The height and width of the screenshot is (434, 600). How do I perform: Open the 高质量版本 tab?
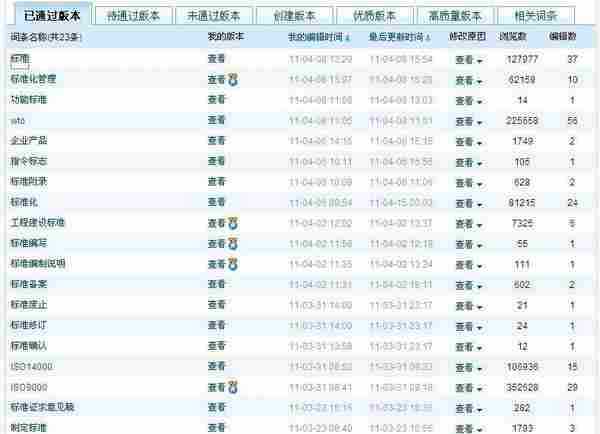coord(455,15)
